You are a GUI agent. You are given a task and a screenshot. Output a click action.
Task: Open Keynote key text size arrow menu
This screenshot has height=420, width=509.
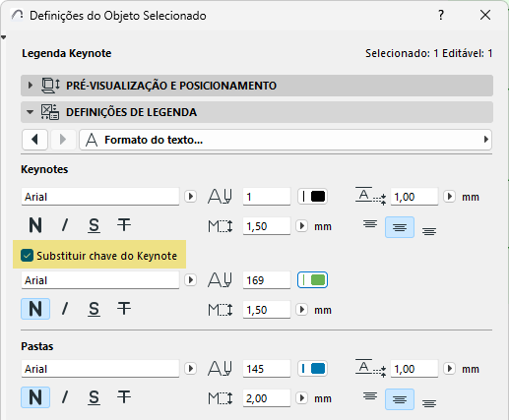301,310
